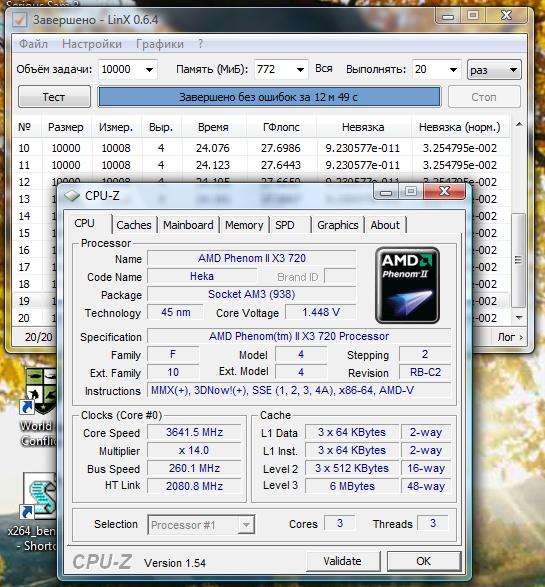Image resolution: width=545 pixels, height=587 pixels.
Task: Sort by the Невязка column header
Action: click(x=363, y=127)
